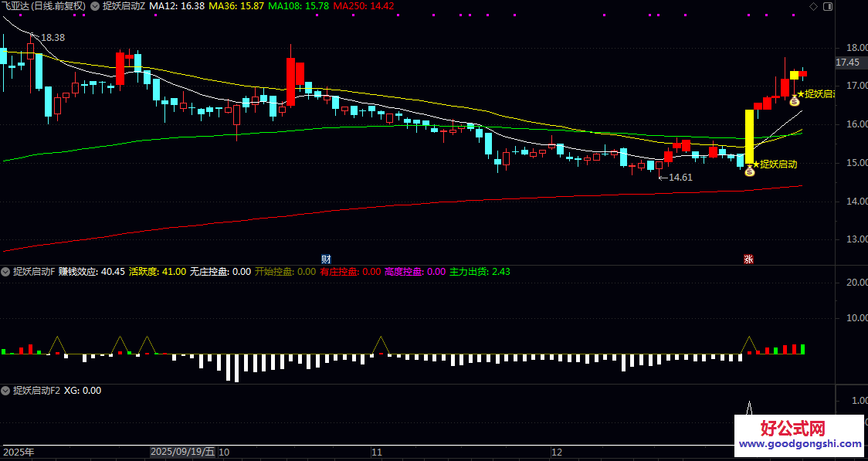The height and width of the screenshot is (461, 868).
Task: Click the ★捉妖启动 signal label near 17.00
Action: click(816, 94)
